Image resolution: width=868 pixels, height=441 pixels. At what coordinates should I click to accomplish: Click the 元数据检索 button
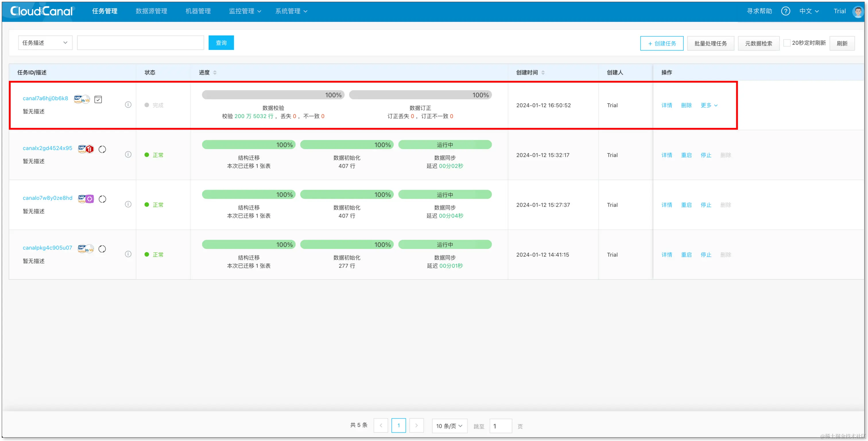tap(758, 43)
